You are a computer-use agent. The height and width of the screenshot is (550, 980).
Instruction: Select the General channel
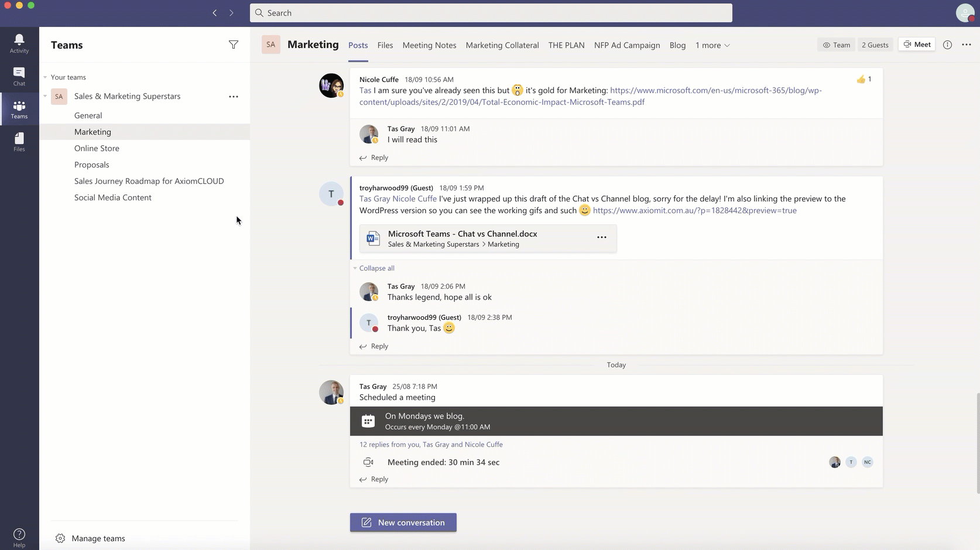[145, 115]
